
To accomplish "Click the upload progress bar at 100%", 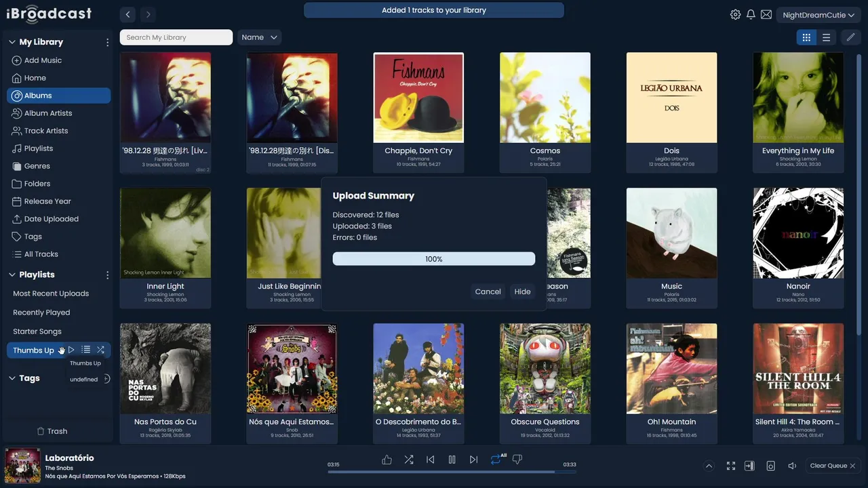I will [x=434, y=259].
